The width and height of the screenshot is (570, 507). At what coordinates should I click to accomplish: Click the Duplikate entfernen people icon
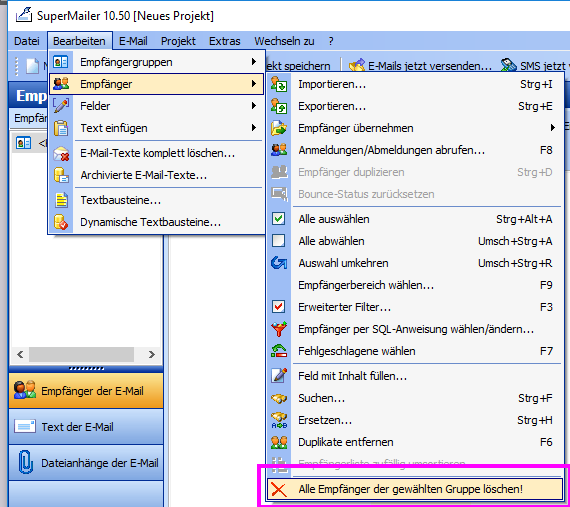pyautogui.click(x=279, y=442)
